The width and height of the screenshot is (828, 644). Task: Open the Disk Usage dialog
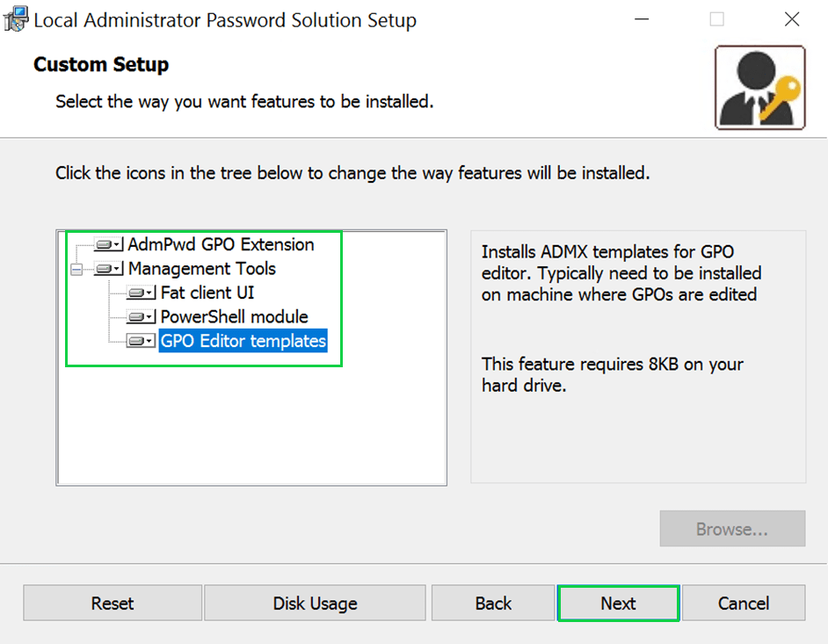click(x=315, y=604)
